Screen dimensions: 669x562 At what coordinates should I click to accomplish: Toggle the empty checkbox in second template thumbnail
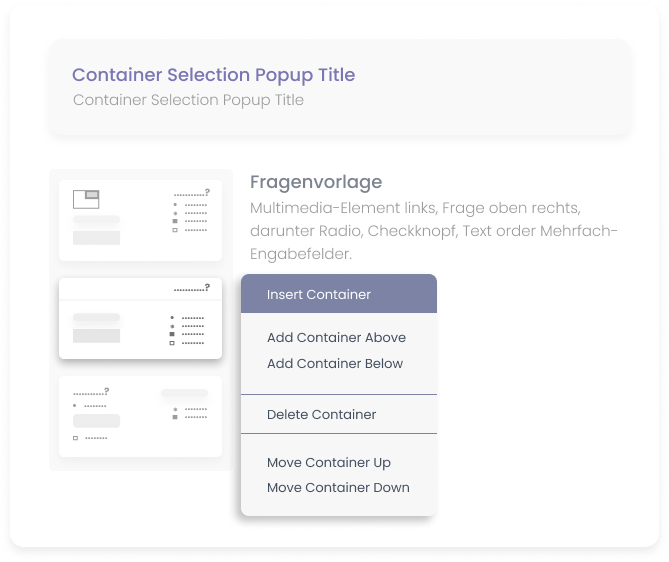(172, 343)
